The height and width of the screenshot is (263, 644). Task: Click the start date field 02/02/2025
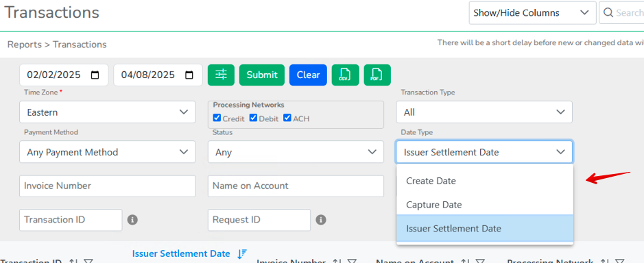tap(64, 75)
